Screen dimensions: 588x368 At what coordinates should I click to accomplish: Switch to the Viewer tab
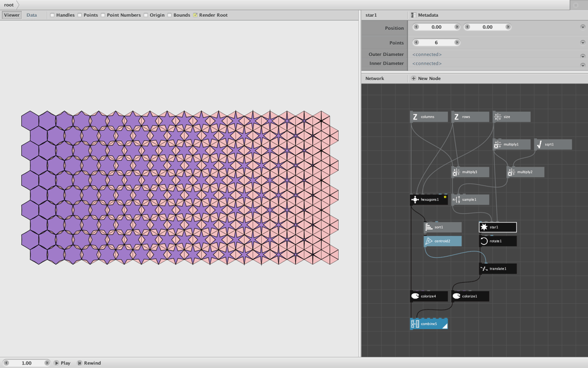click(x=12, y=15)
